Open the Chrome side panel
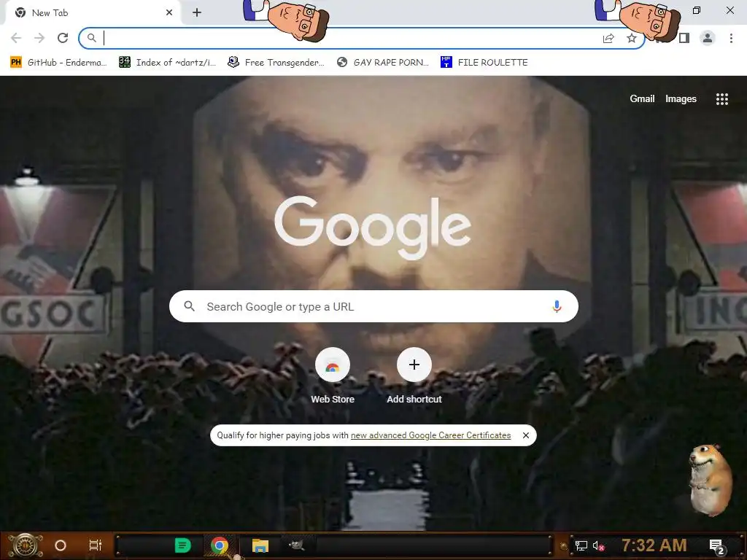747x560 pixels. (684, 38)
